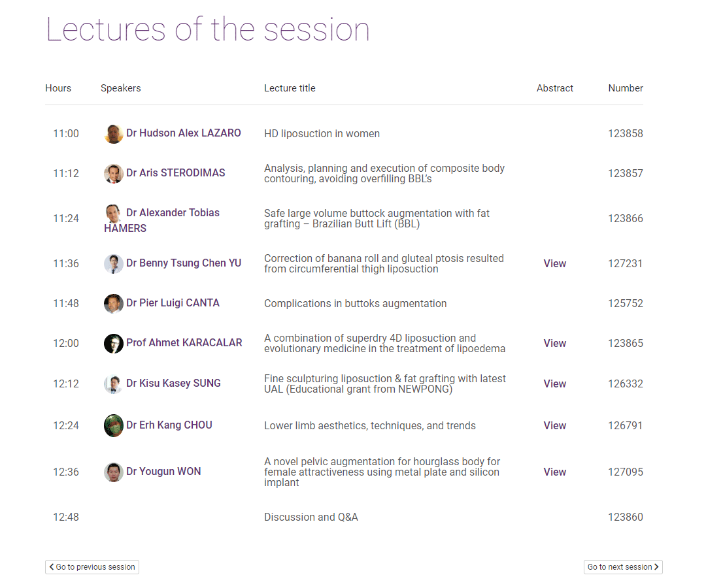Open Dr Hudson Alex LAZARO speaker name link

pos(183,133)
